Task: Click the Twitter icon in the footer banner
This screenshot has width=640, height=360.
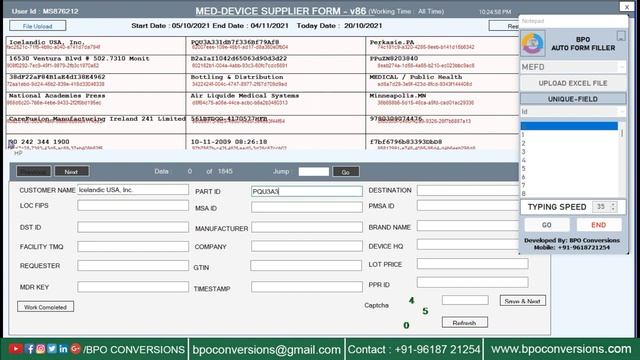Action: (x=52, y=349)
